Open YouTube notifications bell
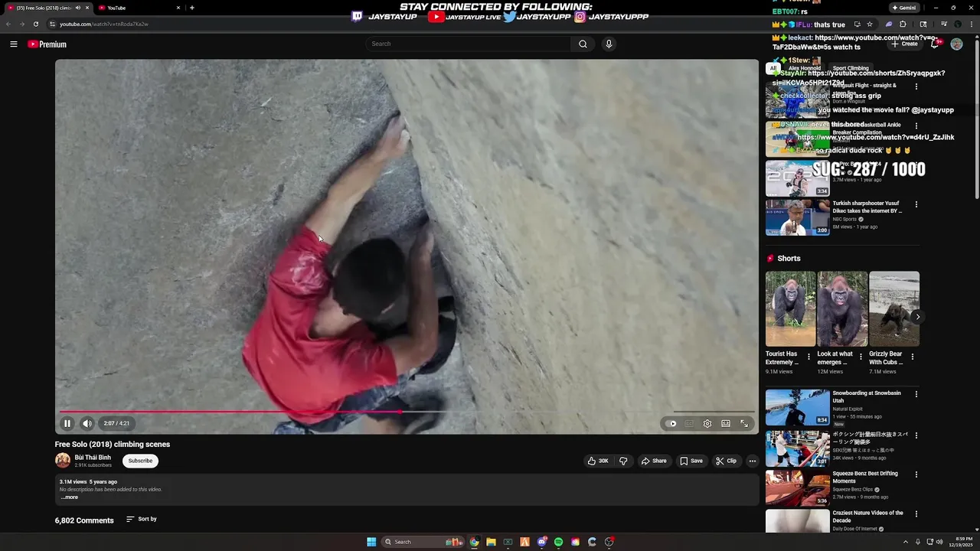980x551 pixels. pos(935,44)
